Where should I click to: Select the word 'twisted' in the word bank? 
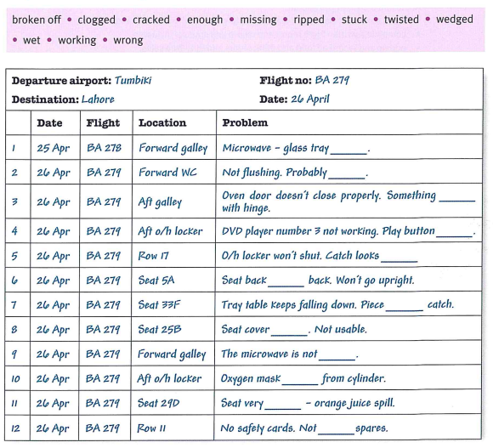point(401,20)
